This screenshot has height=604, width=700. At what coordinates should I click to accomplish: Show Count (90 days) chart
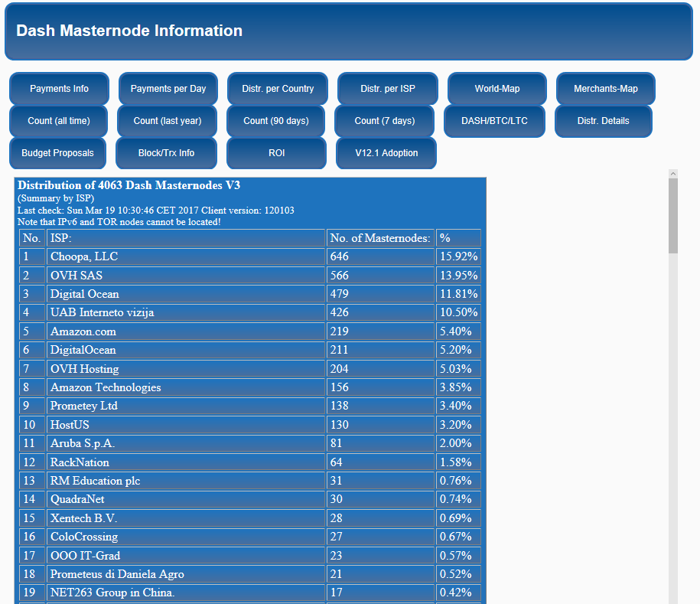click(276, 121)
